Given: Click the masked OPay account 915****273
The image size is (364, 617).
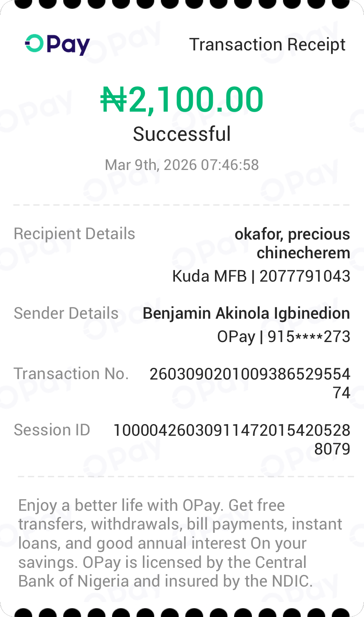Looking at the screenshot, I should pyautogui.click(x=284, y=337).
